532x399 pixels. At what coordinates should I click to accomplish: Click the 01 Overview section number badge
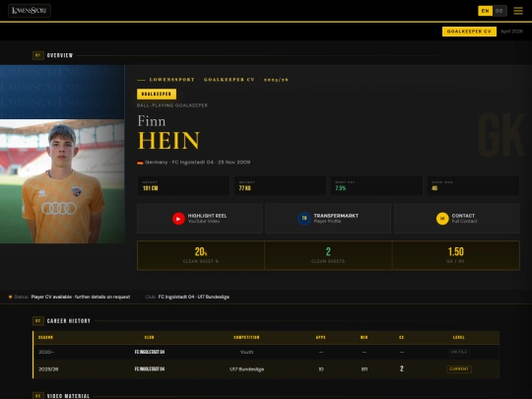[x=38, y=55]
